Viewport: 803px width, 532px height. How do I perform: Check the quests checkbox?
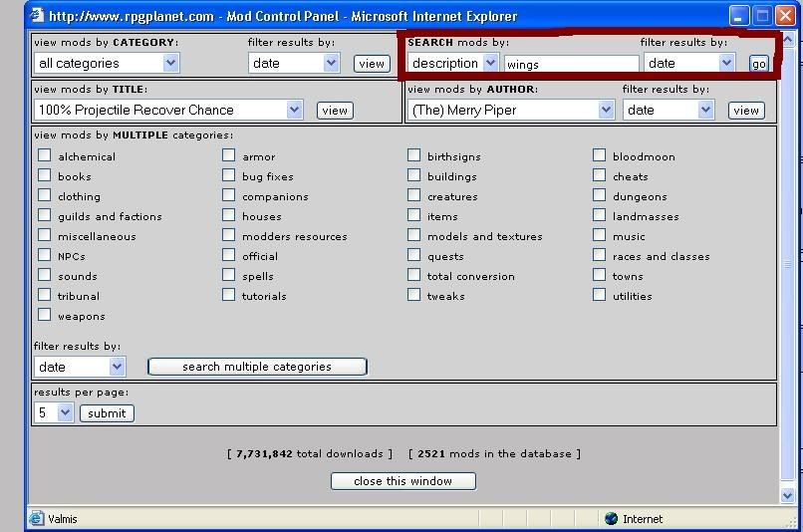click(413, 255)
